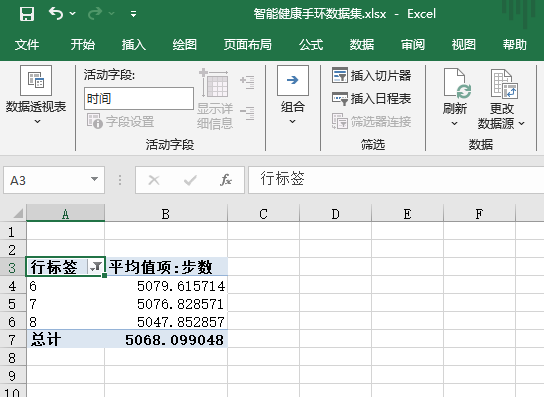Open the Customize Quick Access Toolbar dropdown
This screenshot has height=397, width=544.
click(133, 14)
